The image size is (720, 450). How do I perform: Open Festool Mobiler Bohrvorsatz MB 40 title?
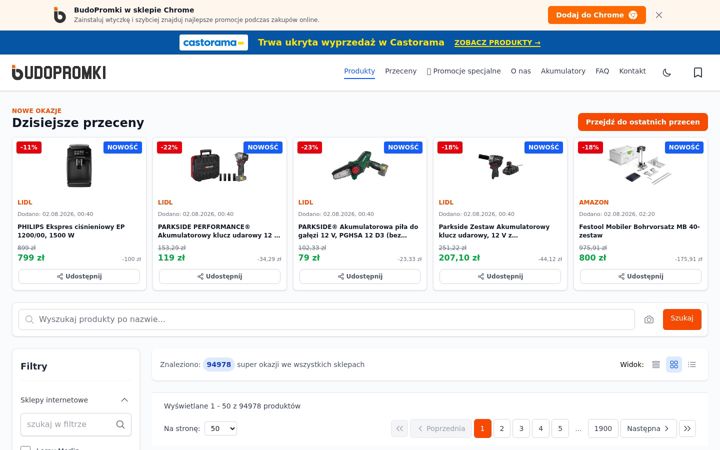pos(639,231)
